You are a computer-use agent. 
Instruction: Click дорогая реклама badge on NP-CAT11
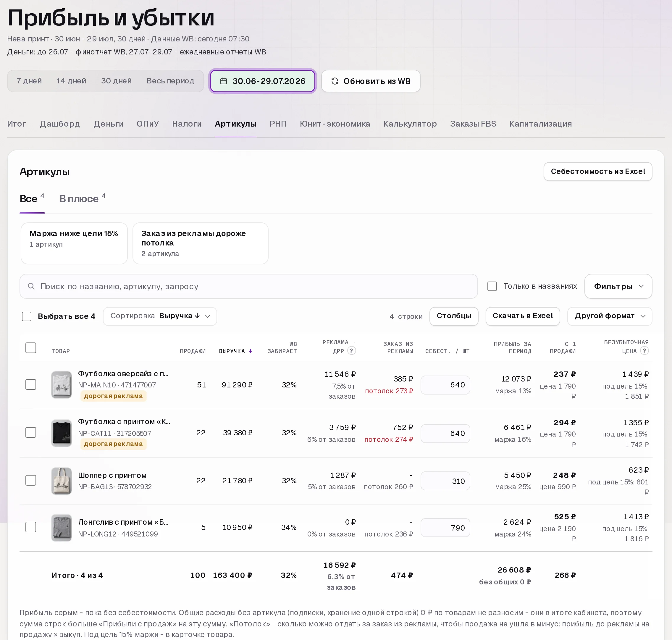coord(114,444)
